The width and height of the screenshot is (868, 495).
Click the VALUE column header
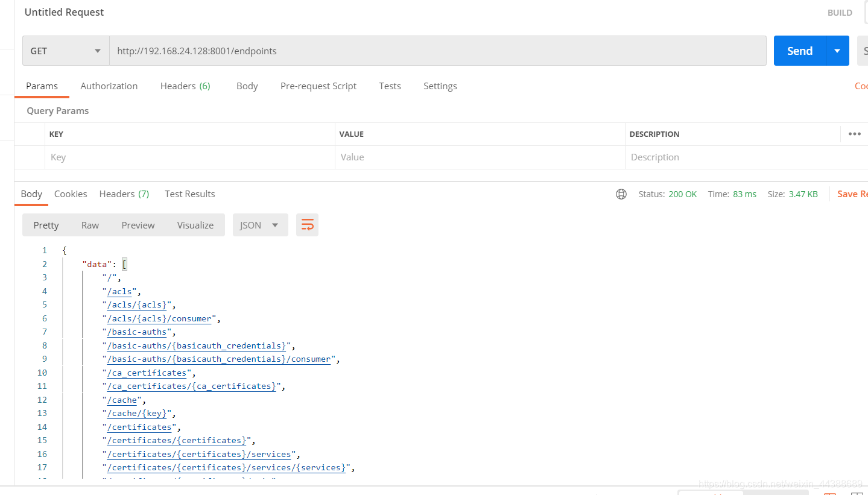point(352,134)
